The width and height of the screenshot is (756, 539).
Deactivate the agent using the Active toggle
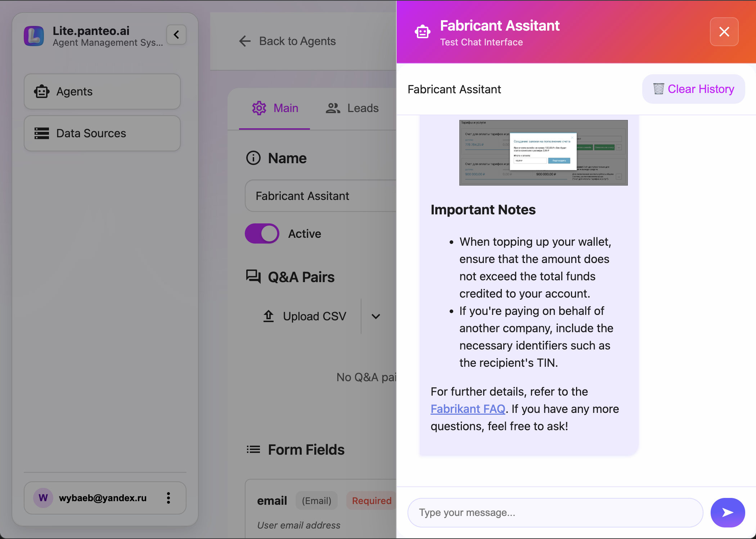click(262, 233)
